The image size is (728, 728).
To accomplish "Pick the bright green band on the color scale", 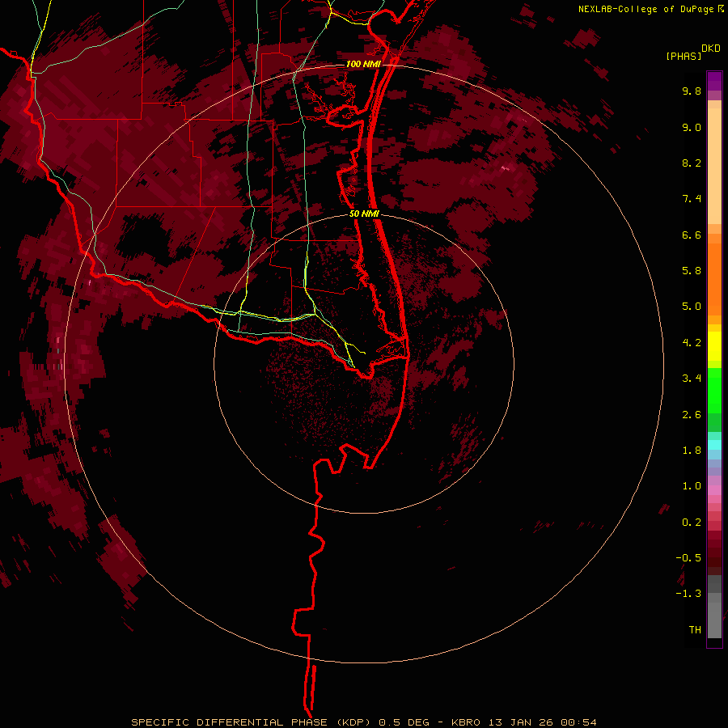I will tap(714, 391).
